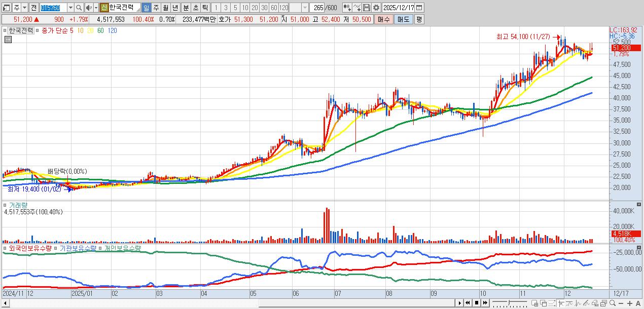
Task: Click the eraser with bars icon
Action: pos(595,303)
